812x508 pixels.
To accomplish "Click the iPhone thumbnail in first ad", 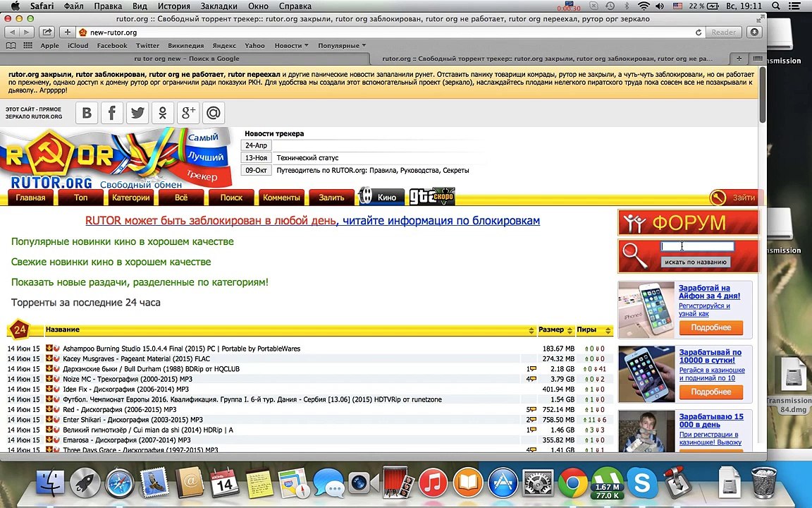I will pyautogui.click(x=647, y=310).
